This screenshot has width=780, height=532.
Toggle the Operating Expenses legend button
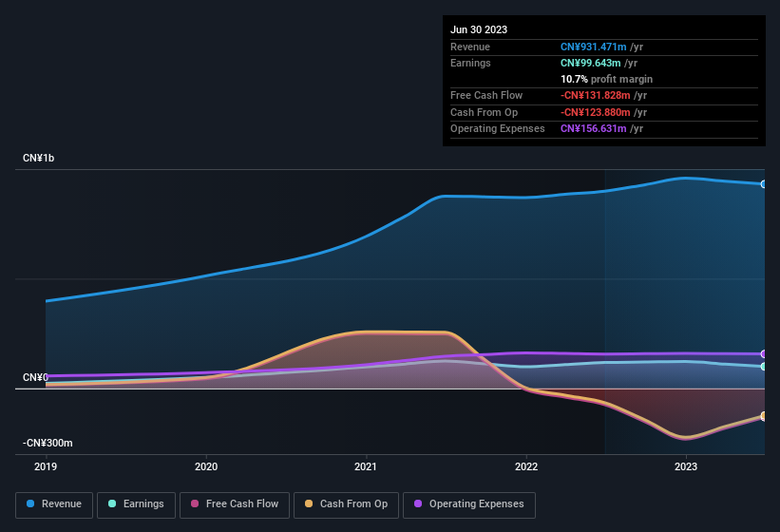[x=468, y=504]
